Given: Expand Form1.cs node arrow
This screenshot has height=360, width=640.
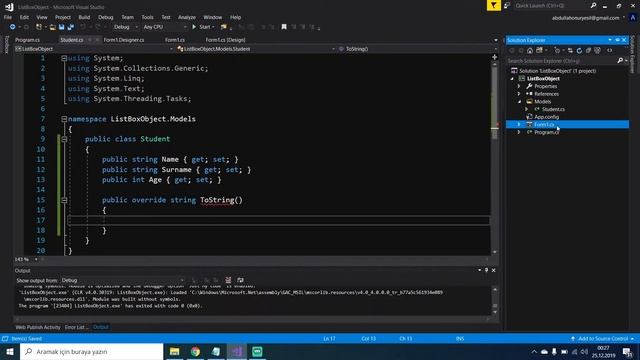Looking at the screenshot, I should 519,124.
